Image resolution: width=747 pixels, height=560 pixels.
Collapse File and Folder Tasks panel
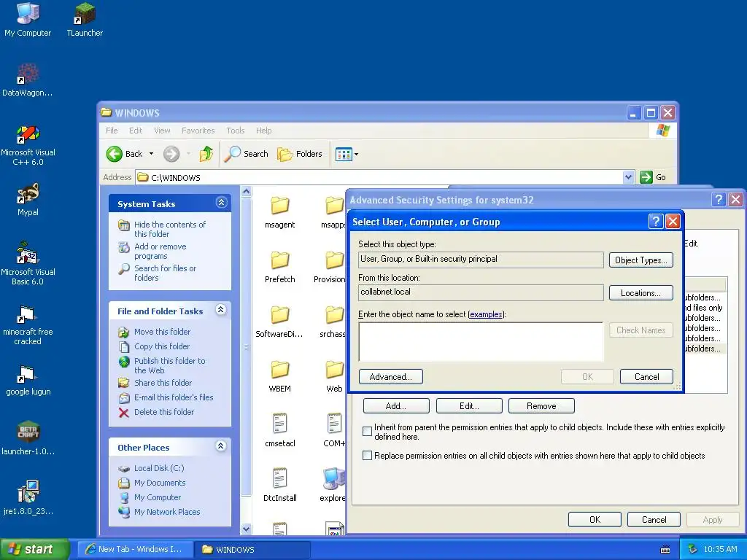(x=220, y=309)
